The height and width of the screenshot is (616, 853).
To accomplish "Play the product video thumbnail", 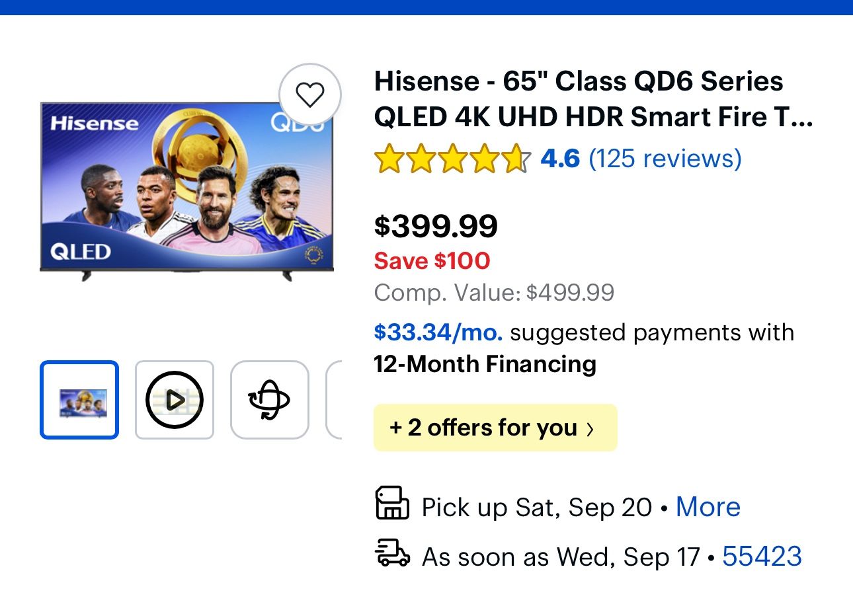I will pos(175,400).
